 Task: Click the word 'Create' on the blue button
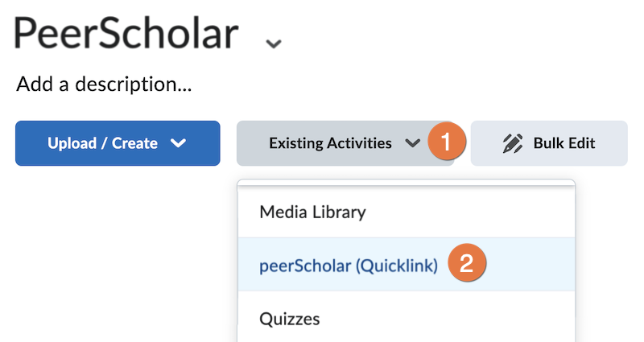134,144
